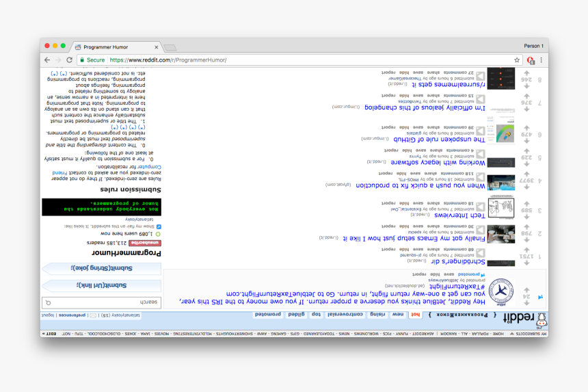Viewport: 588px width, 392px height.
Task: Expand preview of 'Schrödinger's dir' post
Action: (x=481, y=253)
